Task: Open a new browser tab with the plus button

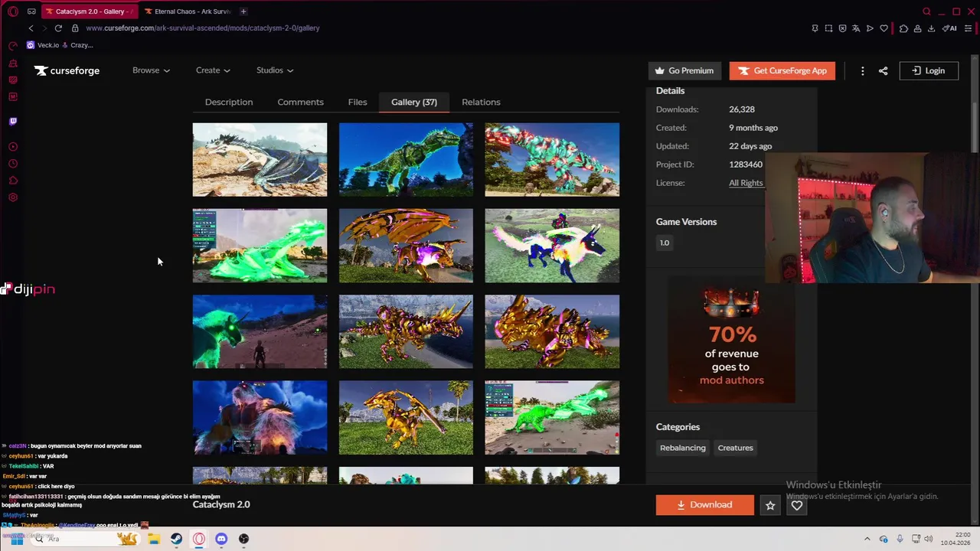Action: (x=243, y=11)
